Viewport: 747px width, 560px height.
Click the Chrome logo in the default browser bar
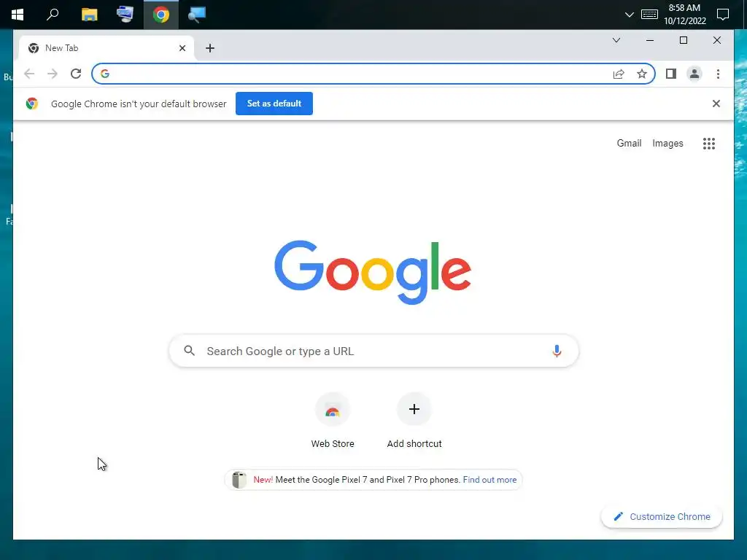32,104
